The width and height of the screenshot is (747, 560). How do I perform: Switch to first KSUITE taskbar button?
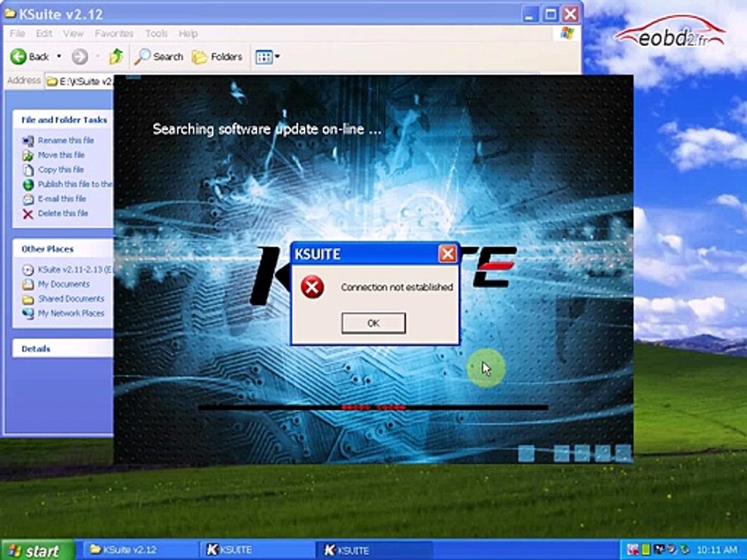click(x=256, y=550)
